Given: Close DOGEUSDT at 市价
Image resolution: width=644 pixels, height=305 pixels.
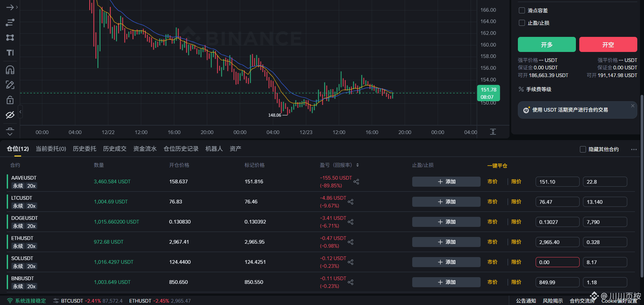Looking at the screenshot, I should click(x=492, y=222).
